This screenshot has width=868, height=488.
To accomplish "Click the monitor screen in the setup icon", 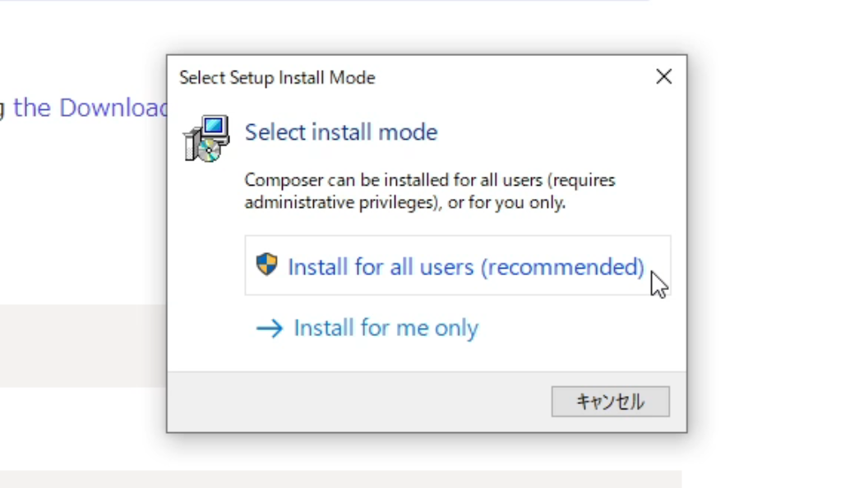I will coord(215,127).
